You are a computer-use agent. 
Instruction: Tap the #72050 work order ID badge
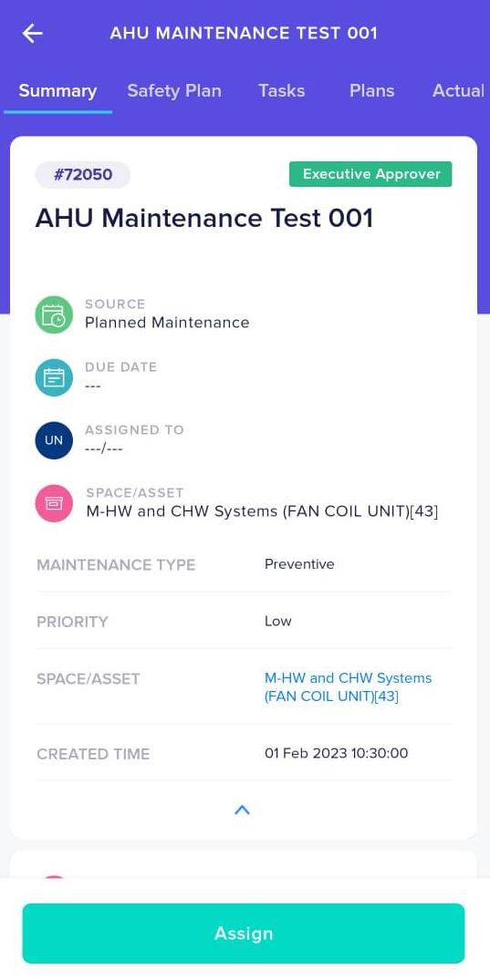(x=83, y=174)
